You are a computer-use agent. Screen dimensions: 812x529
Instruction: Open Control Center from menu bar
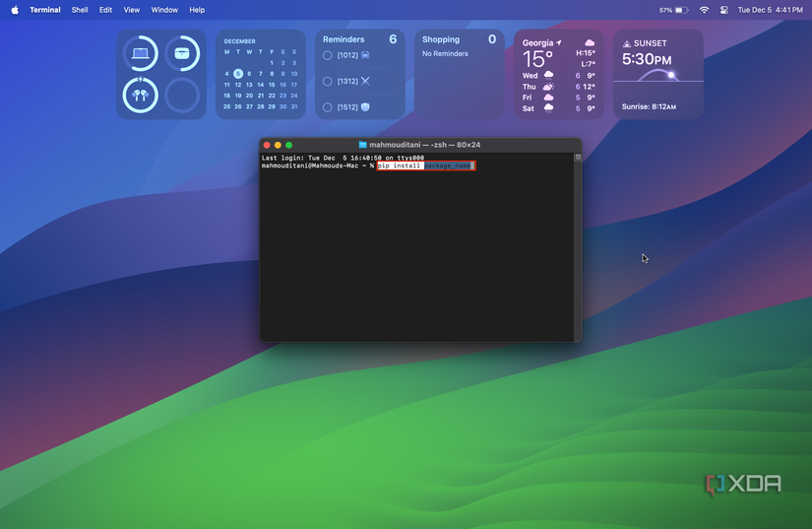pos(724,10)
